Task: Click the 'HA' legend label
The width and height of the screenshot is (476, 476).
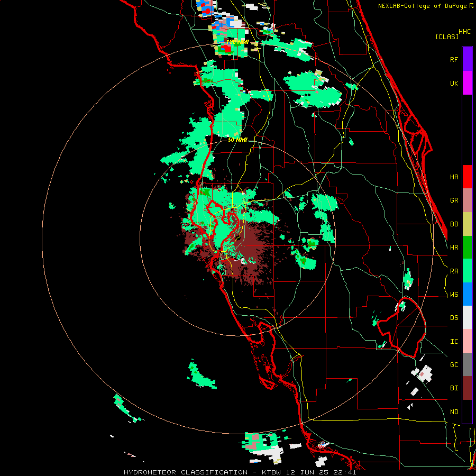Action: (x=454, y=177)
